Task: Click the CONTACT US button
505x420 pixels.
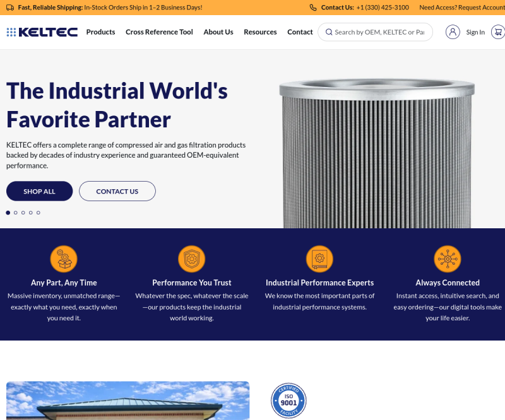Action: pos(117,191)
